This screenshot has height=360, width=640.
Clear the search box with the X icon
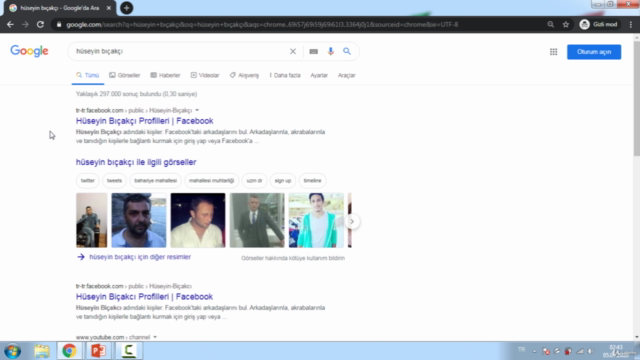pos(293,51)
